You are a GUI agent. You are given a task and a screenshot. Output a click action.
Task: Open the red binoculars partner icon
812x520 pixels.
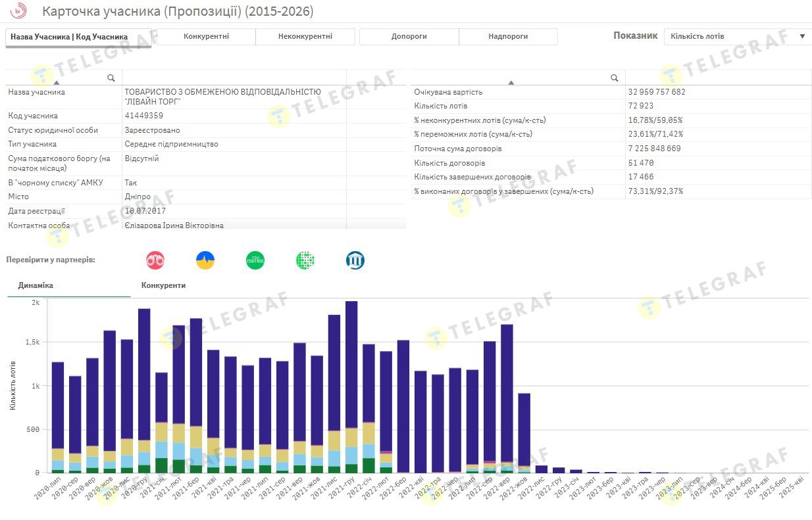(155, 260)
